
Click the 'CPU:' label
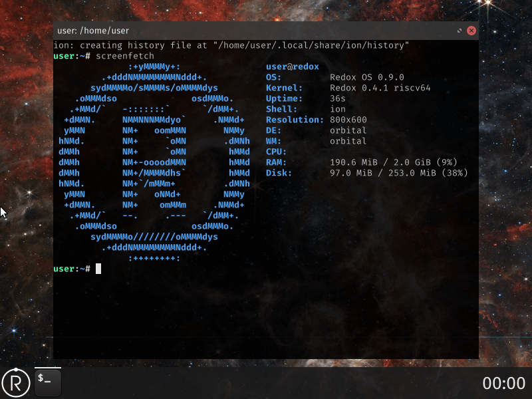coord(277,152)
